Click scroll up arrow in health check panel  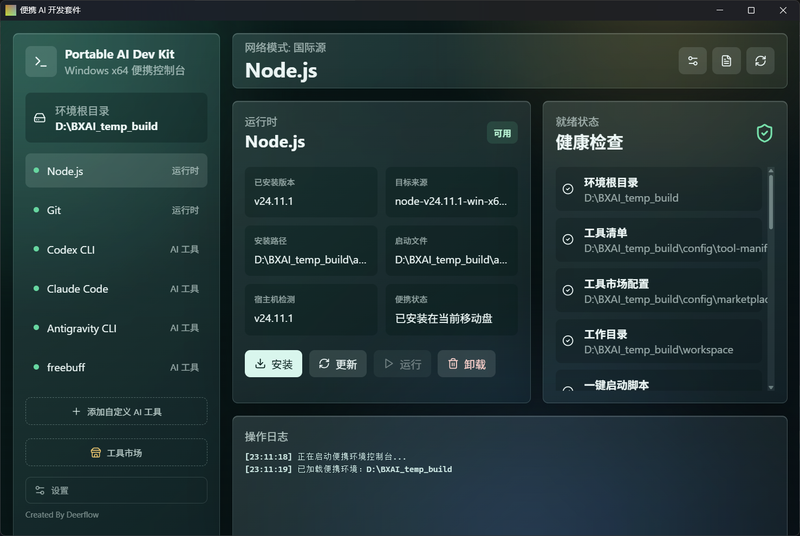tap(770, 170)
